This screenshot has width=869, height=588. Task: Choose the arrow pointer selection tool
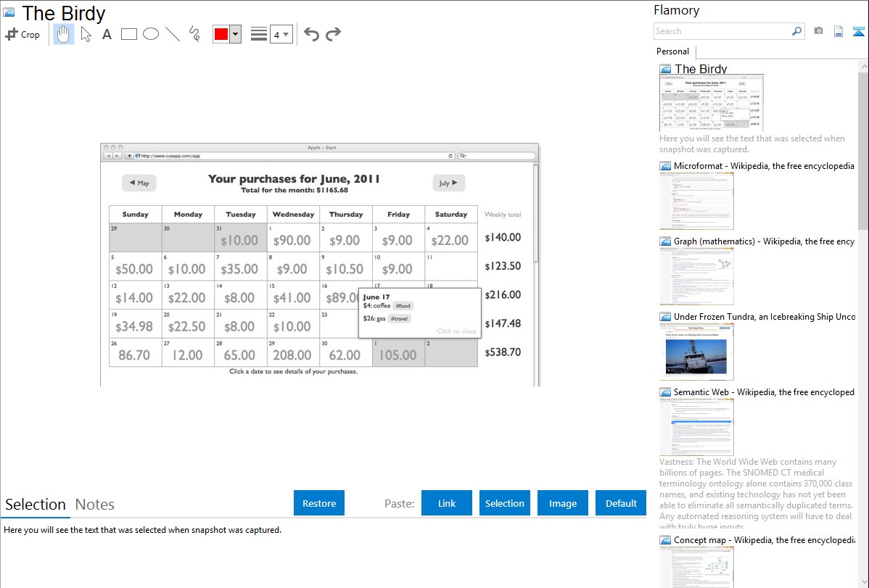click(x=86, y=34)
